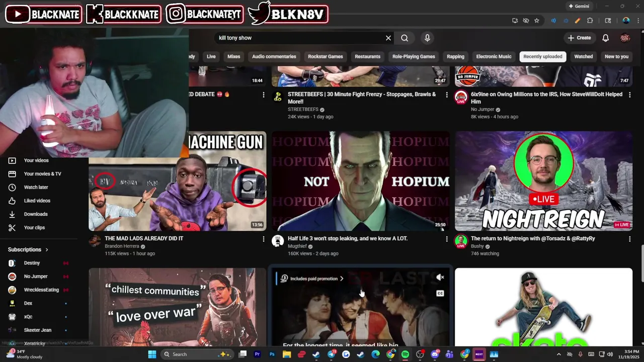Open the NIGHTREIGN live thumbnail
This screenshot has height=362, width=644.
[x=544, y=181]
